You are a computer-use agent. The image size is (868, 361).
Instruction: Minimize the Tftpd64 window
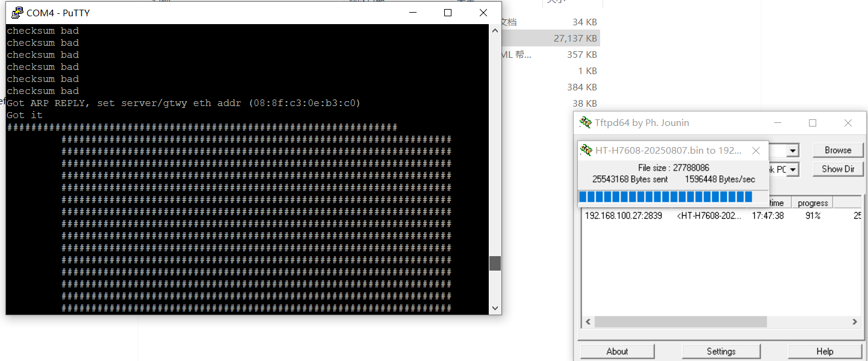[x=777, y=123]
